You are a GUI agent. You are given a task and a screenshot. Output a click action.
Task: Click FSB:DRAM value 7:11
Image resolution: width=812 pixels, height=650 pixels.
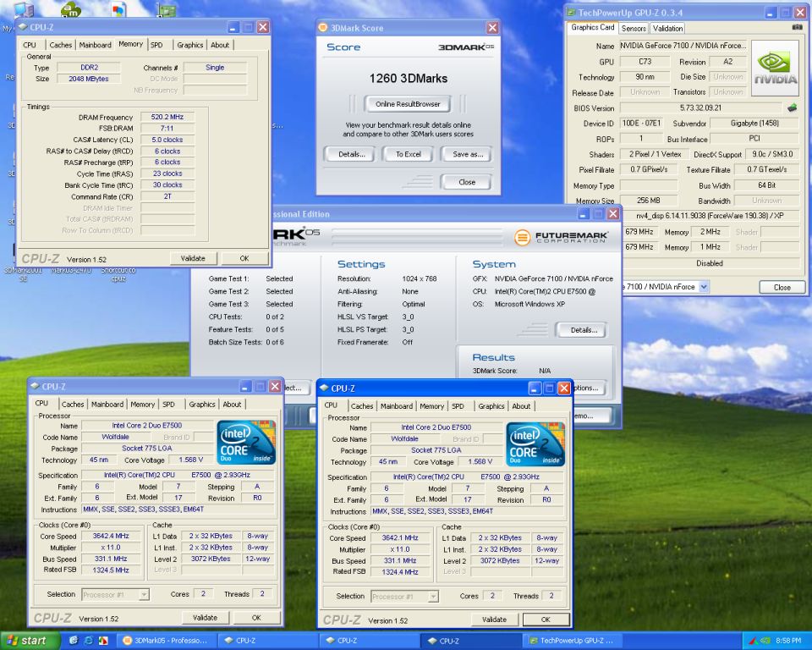click(167, 129)
